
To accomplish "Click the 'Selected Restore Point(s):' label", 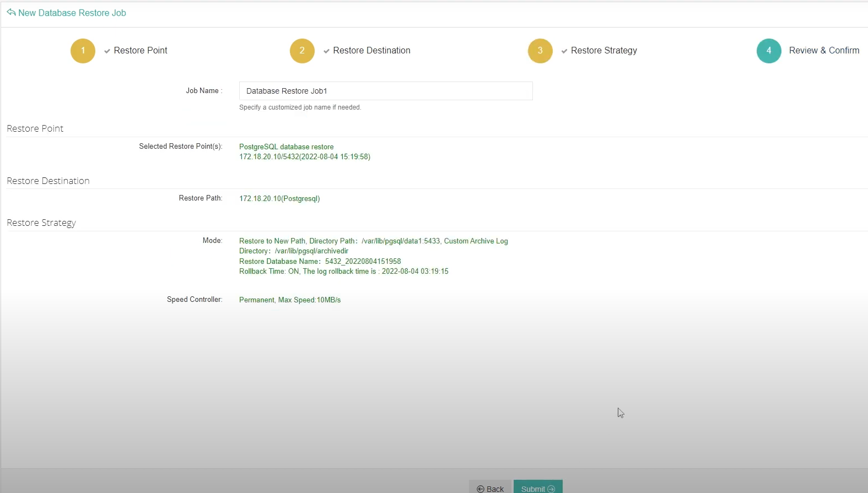I will coord(181,147).
